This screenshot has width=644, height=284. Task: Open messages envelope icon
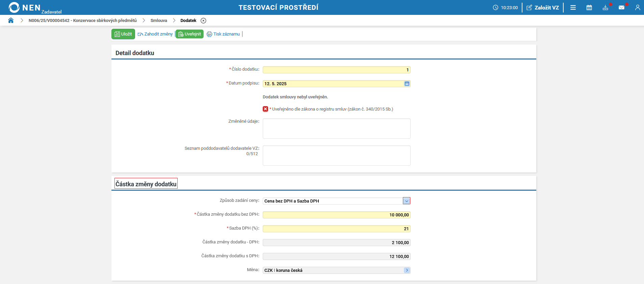pyautogui.click(x=621, y=7)
